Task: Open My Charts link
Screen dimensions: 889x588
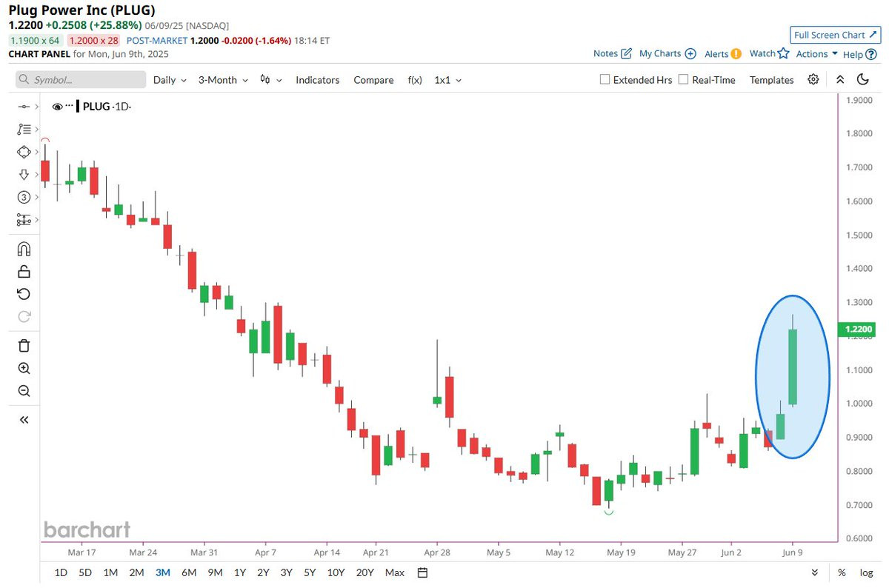Action: point(667,53)
